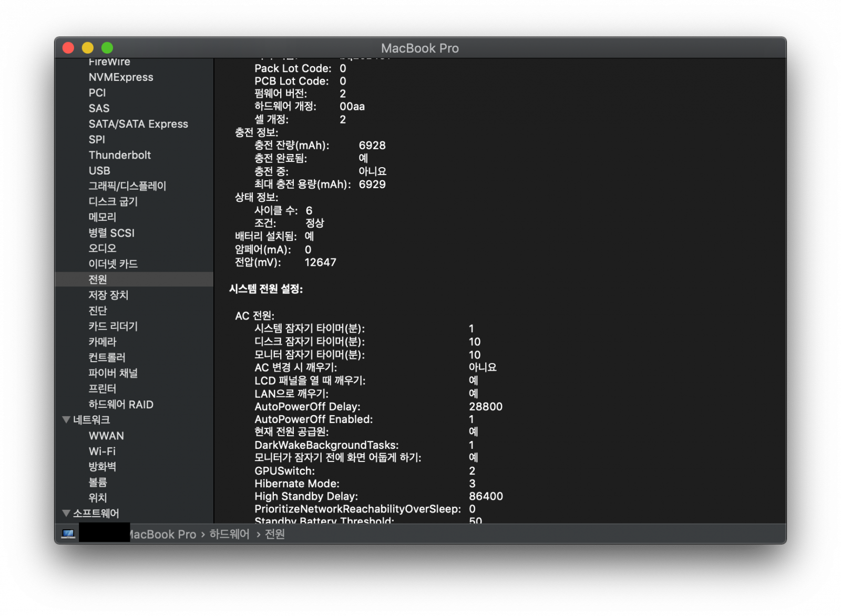This screenshot has width=841, height=616.
Task: Open the USB hardware section
Action: (x=99, y=171)
